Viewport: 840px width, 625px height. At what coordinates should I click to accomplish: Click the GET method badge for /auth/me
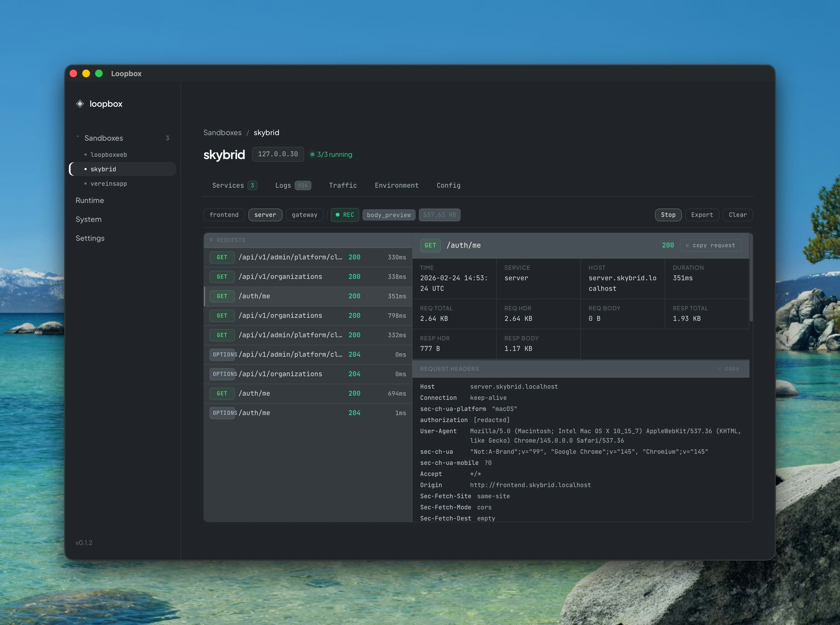[222, 296]
